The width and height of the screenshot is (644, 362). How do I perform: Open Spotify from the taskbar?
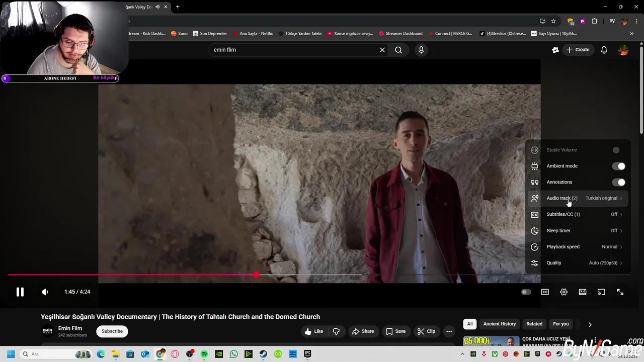204,354
